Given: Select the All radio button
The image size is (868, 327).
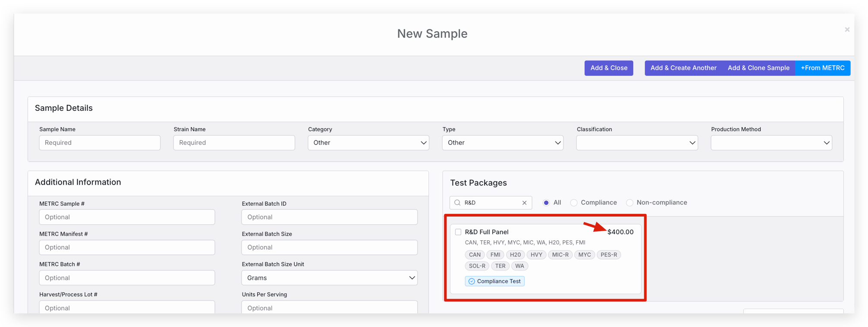Looking at the screenshot, I should [x=546, y=203].
